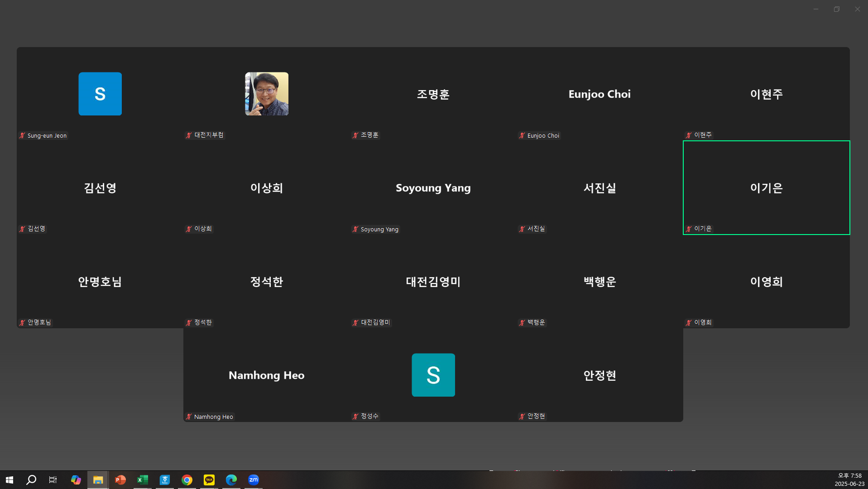Select the 이상희 participant tile name
The width and height of the screenshot is (868, 489).
coord(267,188)
